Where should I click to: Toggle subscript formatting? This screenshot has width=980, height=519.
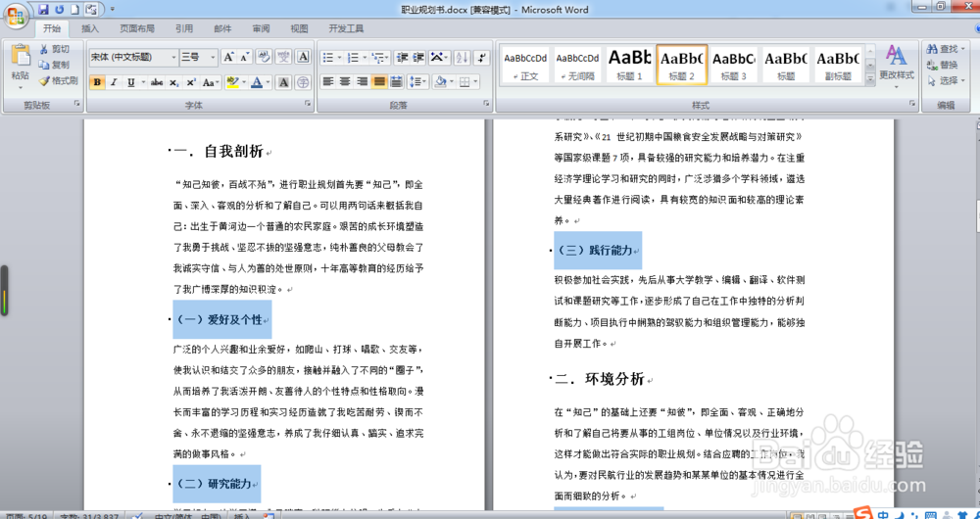coord(173,82)
